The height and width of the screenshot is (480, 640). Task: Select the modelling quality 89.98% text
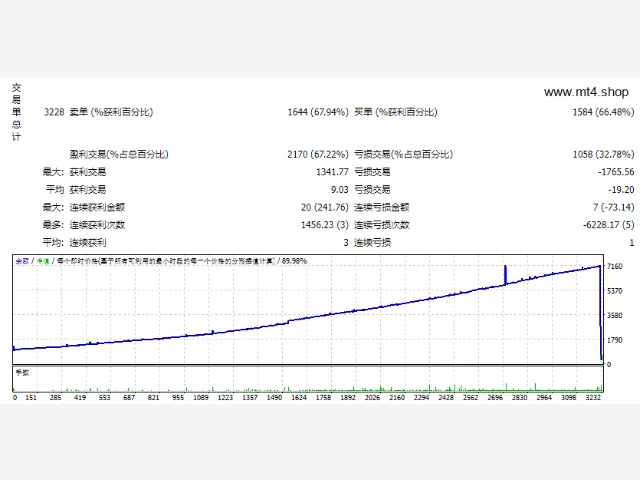[294, 261]
